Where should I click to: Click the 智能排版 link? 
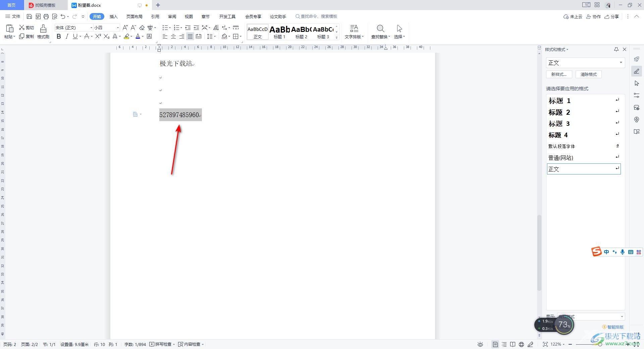(613, 327)
